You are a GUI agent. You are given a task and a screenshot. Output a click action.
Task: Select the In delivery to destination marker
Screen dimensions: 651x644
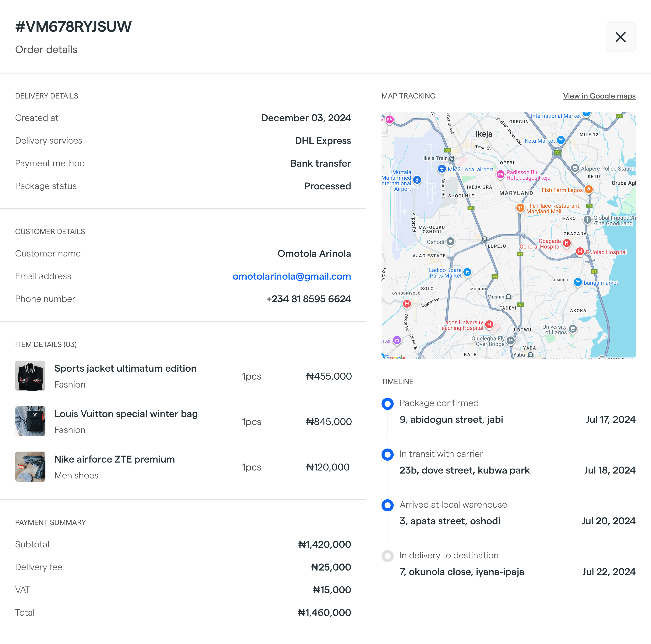pos(388,556)
